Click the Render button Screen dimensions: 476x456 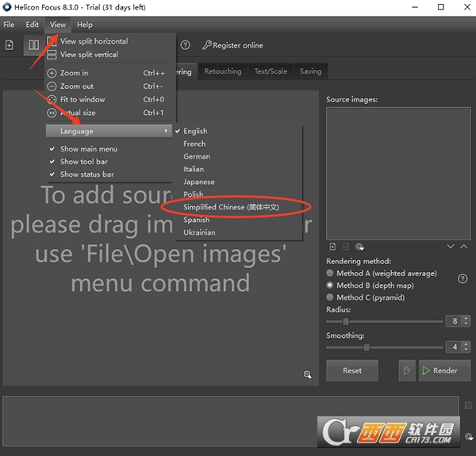pyautogui.click(x=445, y=370)
